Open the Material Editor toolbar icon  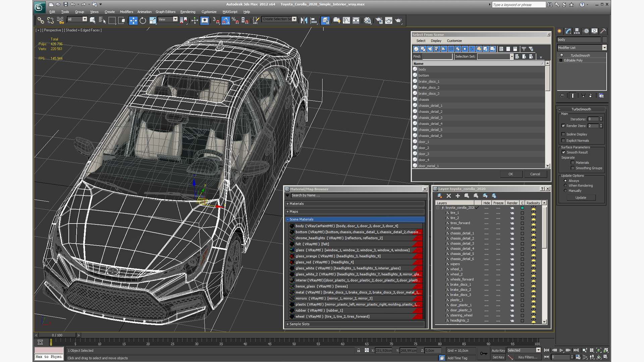[x=368, y=20]
